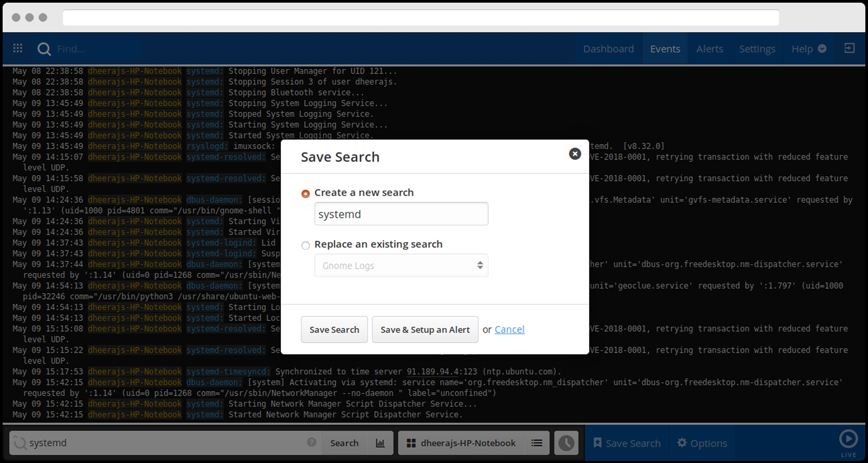868x463 pixels.
Task: Open Options gear in bottom bar
Action: click(702, 443)
